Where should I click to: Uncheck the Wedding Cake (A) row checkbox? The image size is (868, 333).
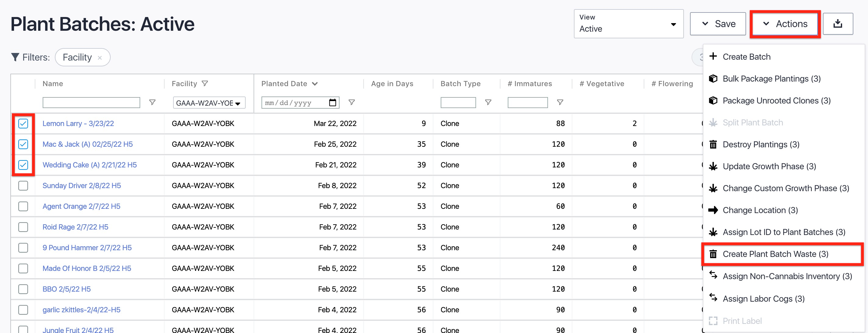23,165
